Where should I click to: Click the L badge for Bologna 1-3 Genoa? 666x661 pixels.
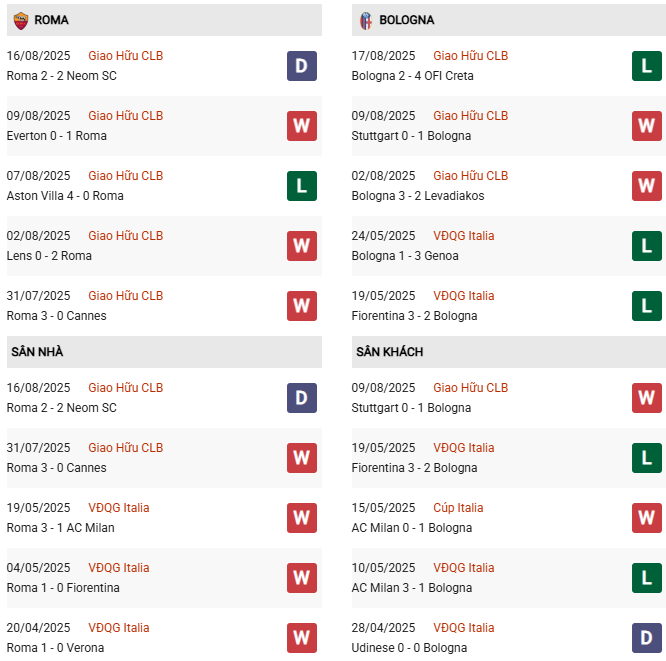pos(647,246)
